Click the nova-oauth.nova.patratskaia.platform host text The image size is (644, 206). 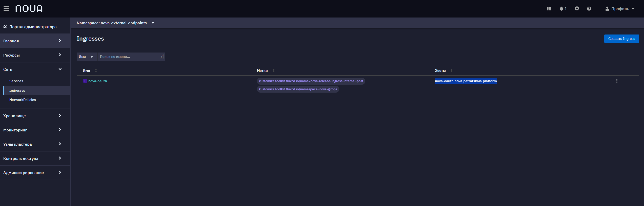466,81
